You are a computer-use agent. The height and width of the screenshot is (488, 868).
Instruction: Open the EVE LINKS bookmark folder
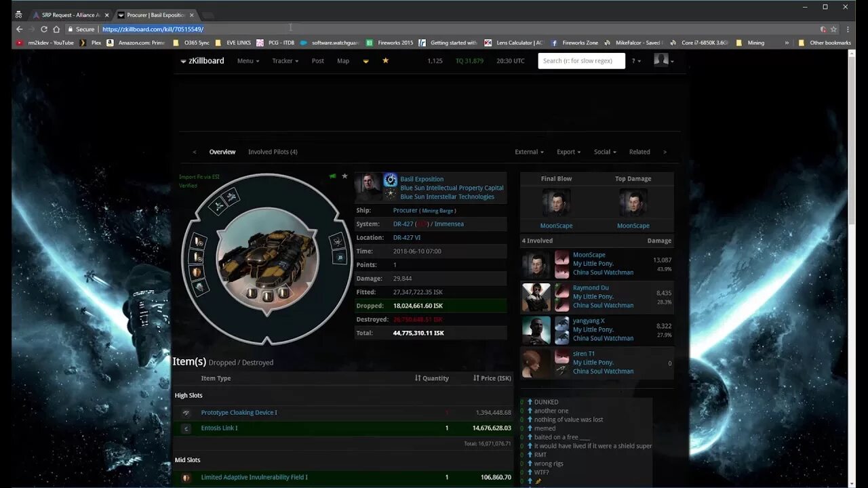(233, 43)
